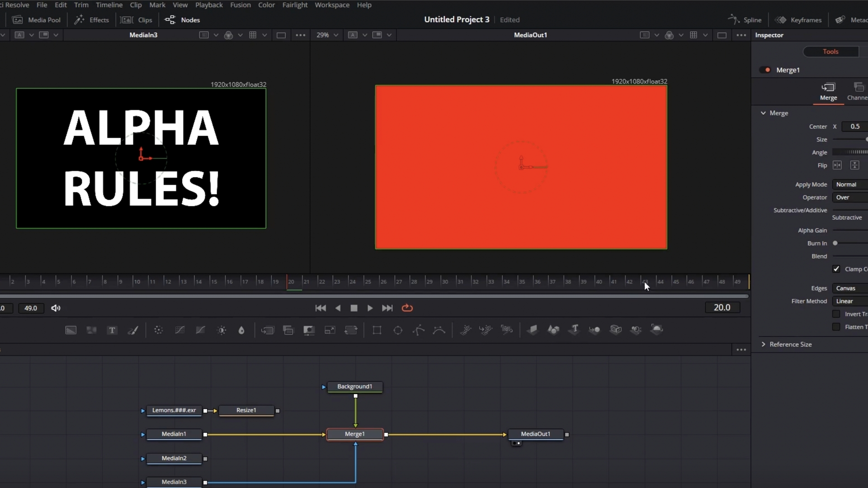Adjust the Angle slider
The height and width of the screenshot is (488, 868).
852,152
